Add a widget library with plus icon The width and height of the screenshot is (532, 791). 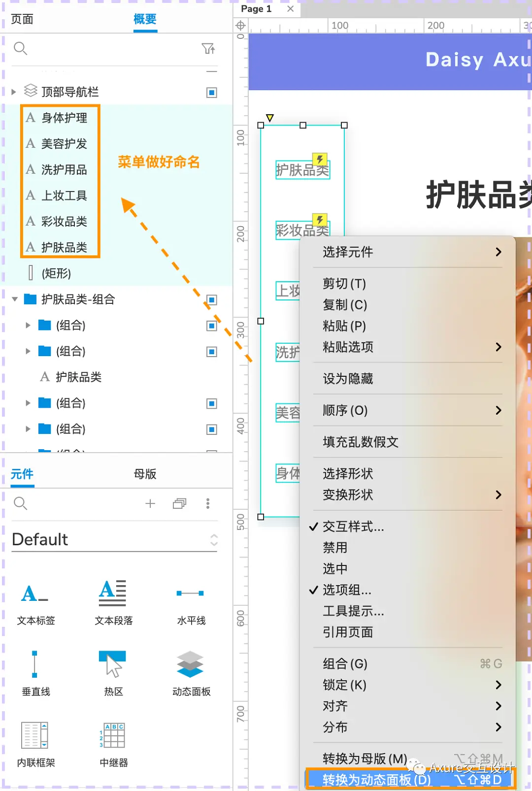tap(150, 503)
